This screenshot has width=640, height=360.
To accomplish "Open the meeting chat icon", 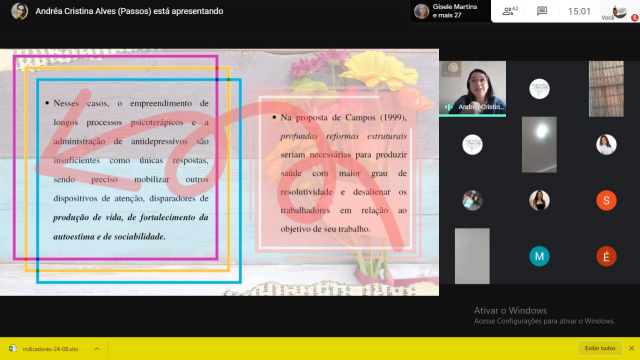I will [x=542, y=11].
